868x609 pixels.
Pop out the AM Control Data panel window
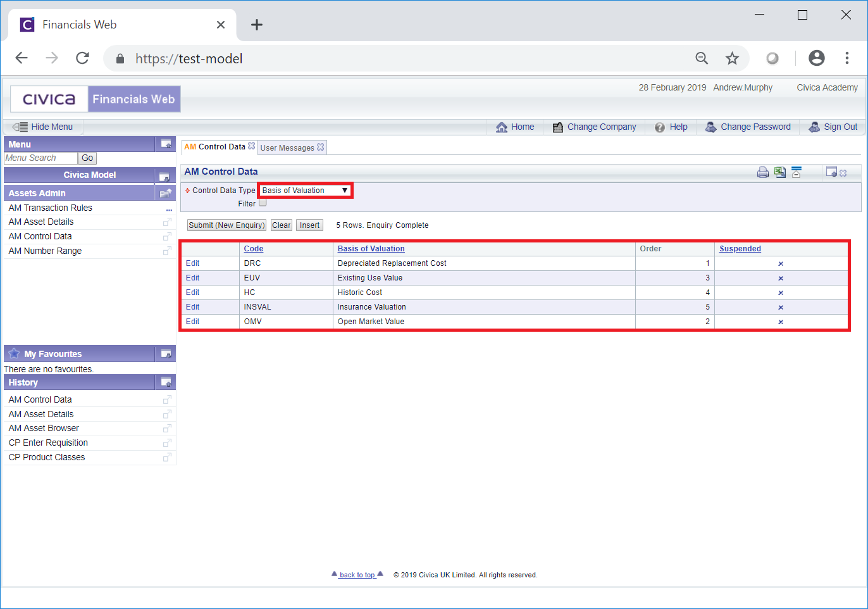[831, 172]
